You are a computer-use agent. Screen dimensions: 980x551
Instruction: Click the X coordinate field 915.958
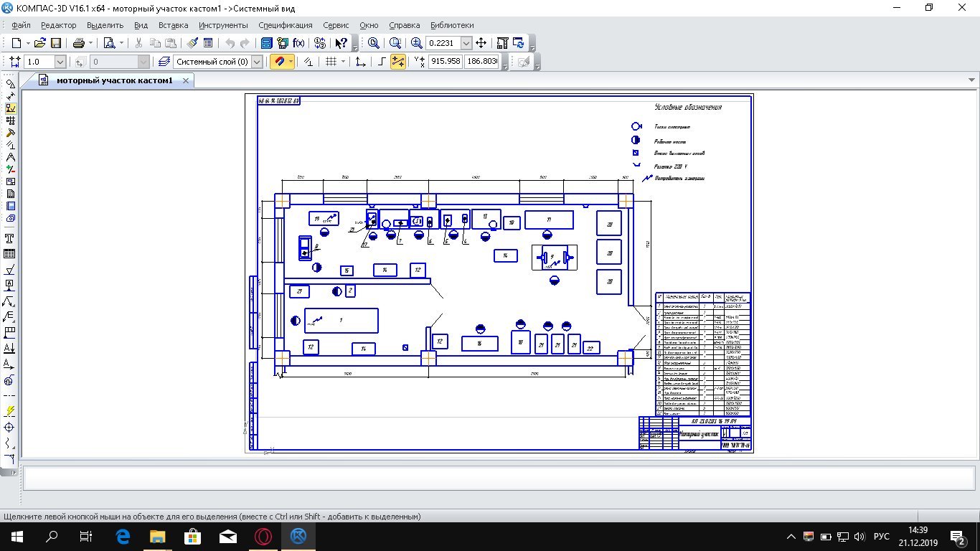click(x=445, y=62)
